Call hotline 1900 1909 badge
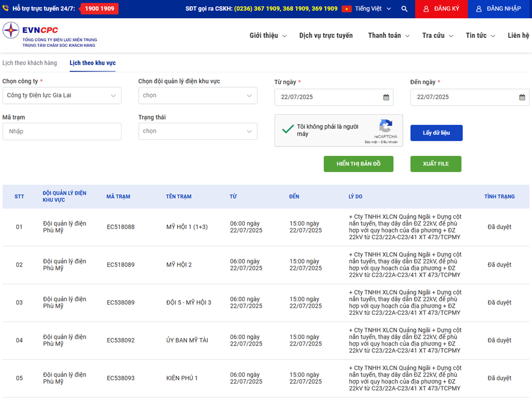 click(x=99, y=8)
